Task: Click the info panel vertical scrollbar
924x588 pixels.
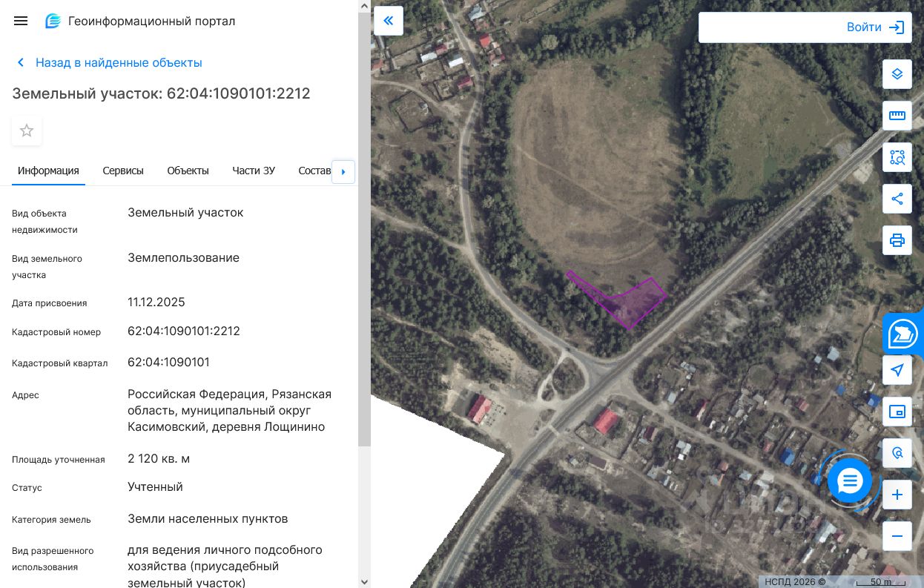Action: coord(364,229)
